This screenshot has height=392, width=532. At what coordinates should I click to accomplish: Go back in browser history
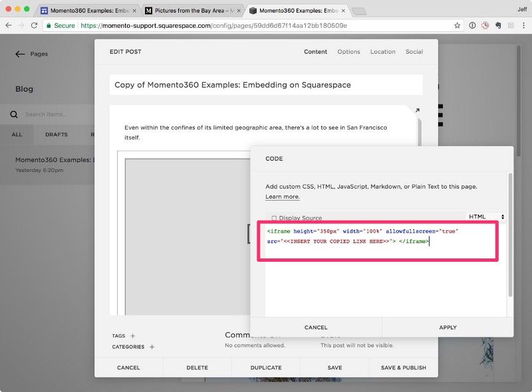coord(9,25)
